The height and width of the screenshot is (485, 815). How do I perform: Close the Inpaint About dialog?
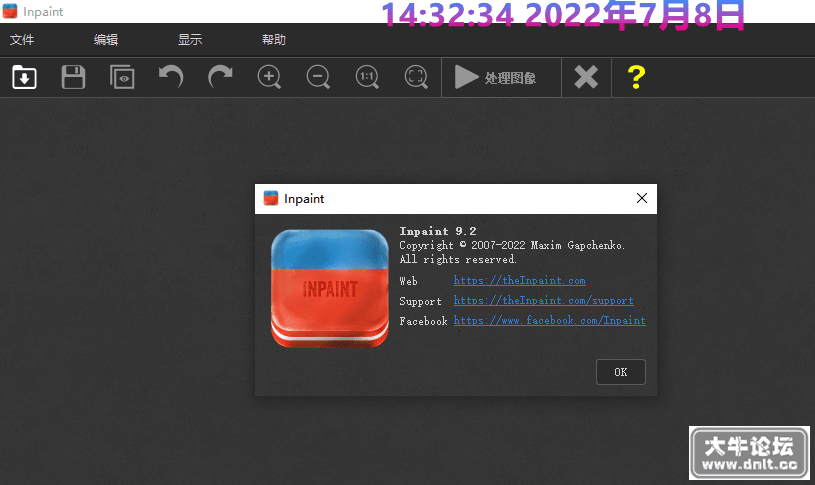[642, 198]
